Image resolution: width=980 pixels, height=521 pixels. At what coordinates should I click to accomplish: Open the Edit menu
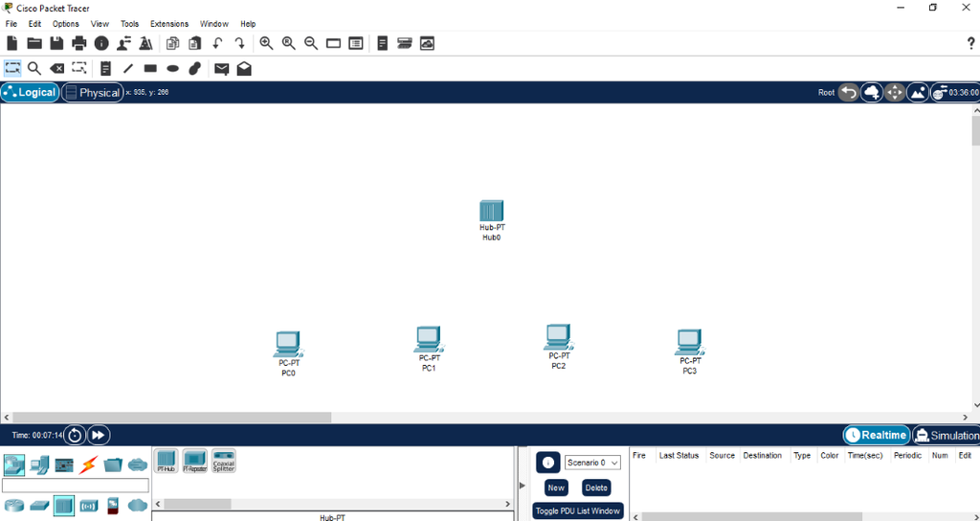(x=34, y=24)
